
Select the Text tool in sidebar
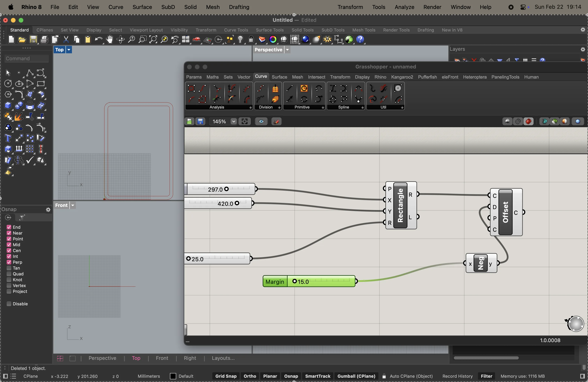(8, 138)
